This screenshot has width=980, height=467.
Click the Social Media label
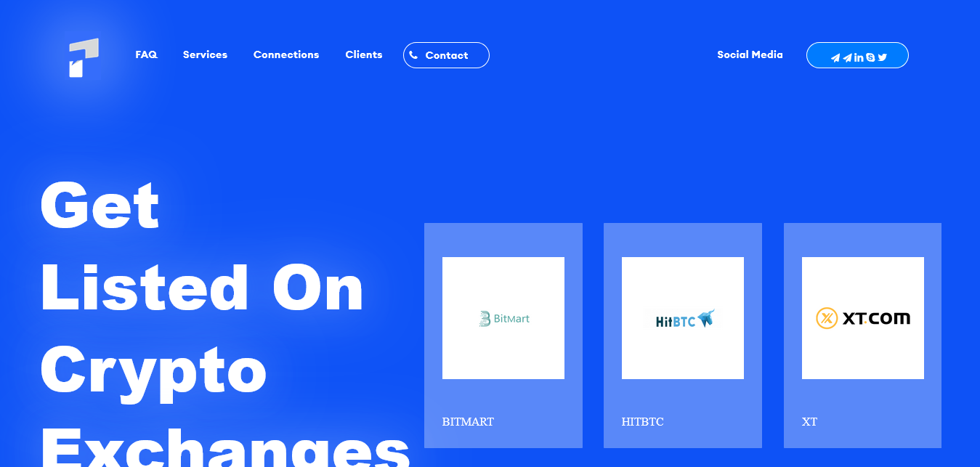point(750,54)
